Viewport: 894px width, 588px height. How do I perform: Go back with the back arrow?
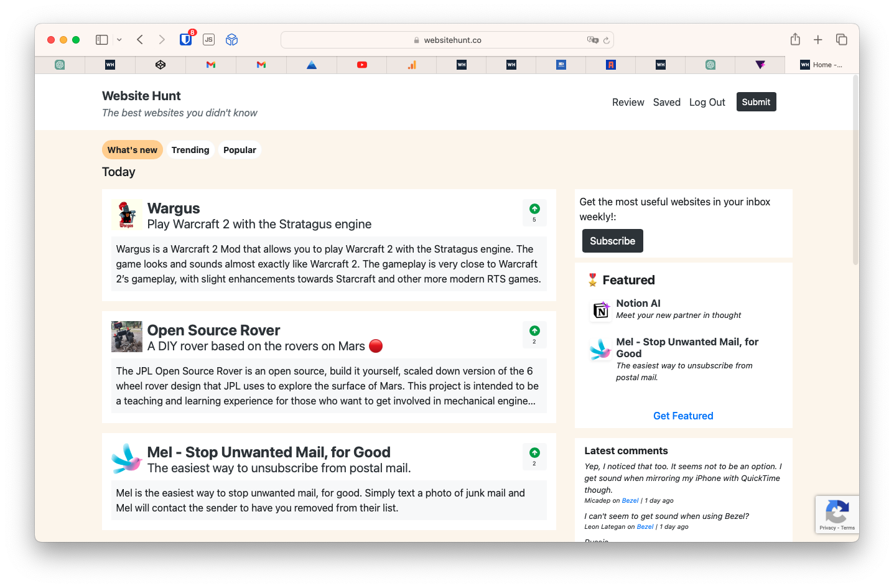tap(140, 40)
